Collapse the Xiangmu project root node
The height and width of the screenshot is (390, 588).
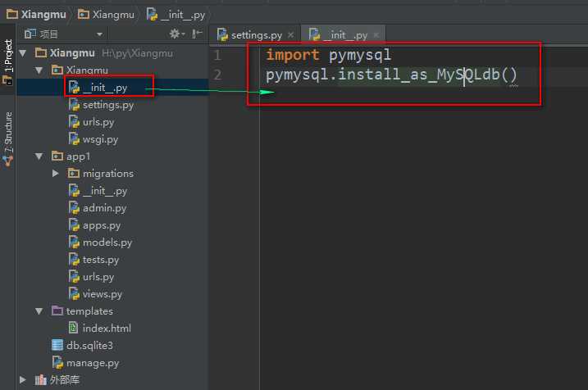[23, 53]
